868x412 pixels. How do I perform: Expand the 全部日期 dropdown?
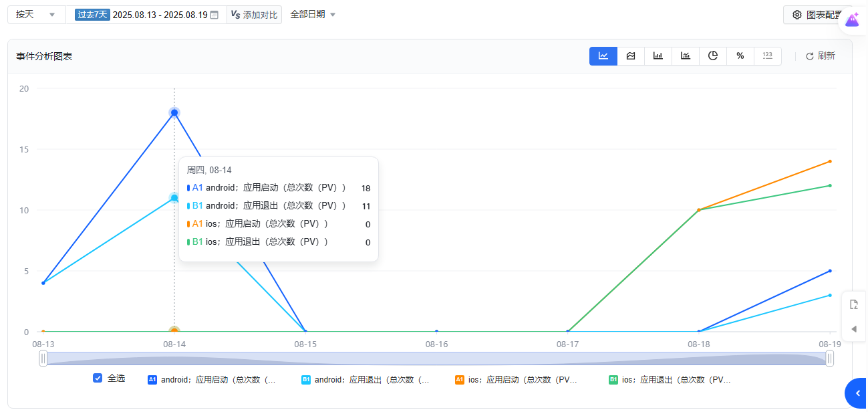click(x=313, y=15)
